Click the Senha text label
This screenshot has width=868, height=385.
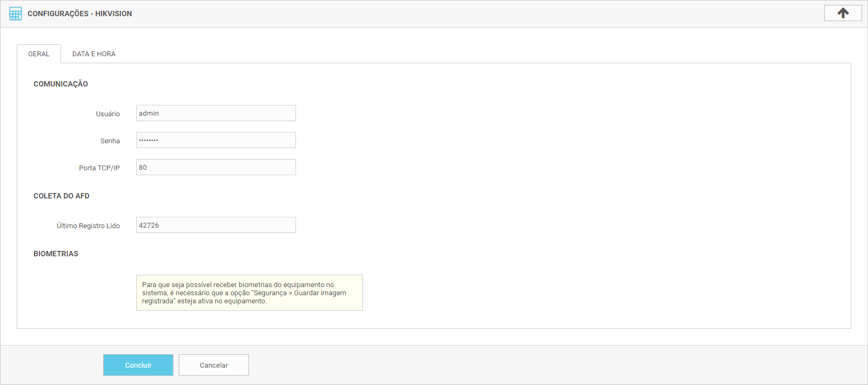(x=110, y=141)
